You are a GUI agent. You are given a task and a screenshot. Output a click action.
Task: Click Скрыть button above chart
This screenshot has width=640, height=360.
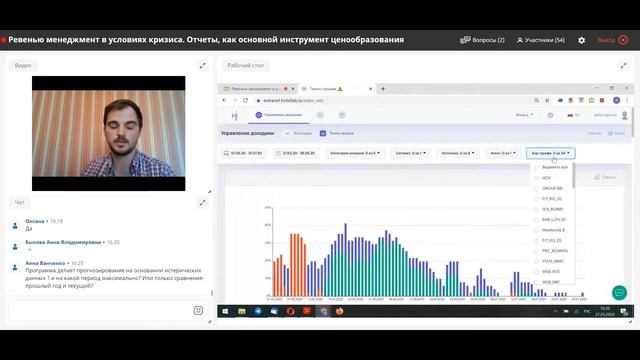604,177
